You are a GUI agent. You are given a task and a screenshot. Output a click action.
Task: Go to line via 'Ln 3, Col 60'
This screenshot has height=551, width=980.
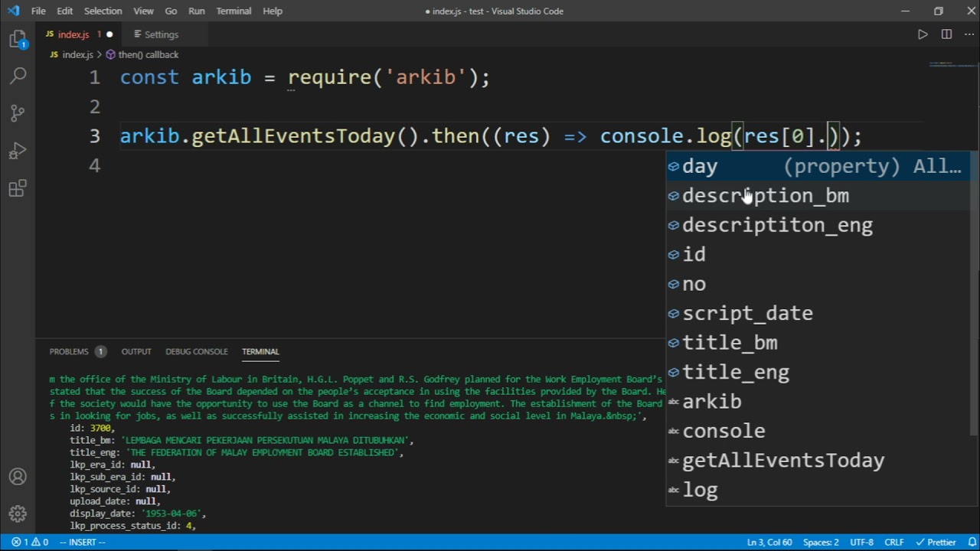tap(769, 543)
